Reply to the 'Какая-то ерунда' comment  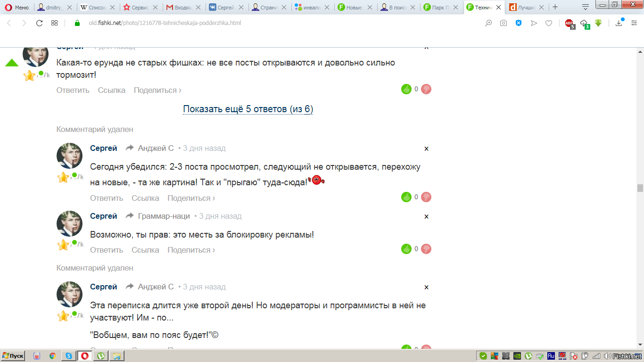tap(73, 90)
